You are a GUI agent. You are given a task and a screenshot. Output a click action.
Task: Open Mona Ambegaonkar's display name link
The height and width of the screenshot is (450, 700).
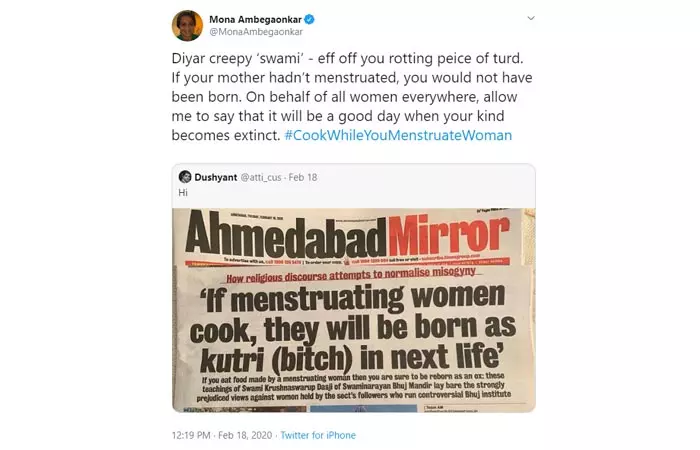click(254, 18)
